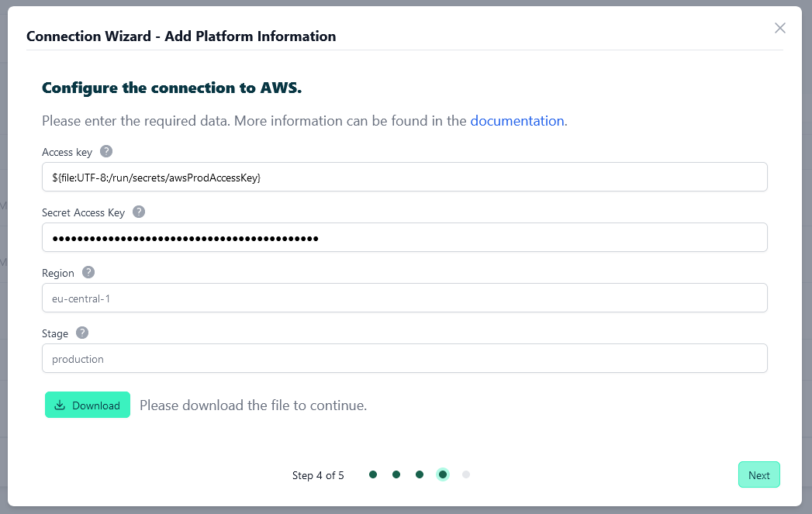Select the Region field showing eu-central-1
This screenshot has height=514, width=812.
[404, 298]
